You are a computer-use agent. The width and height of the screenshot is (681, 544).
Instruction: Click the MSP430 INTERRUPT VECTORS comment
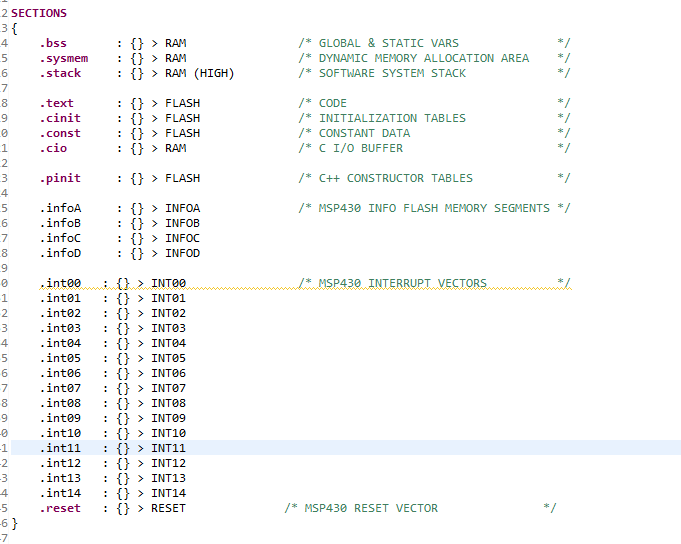point(403,284)
